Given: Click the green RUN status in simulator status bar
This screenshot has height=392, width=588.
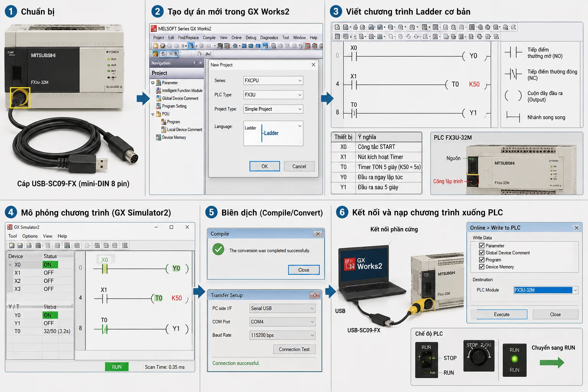Looking at the screenshot, I should tap(117, 367).
